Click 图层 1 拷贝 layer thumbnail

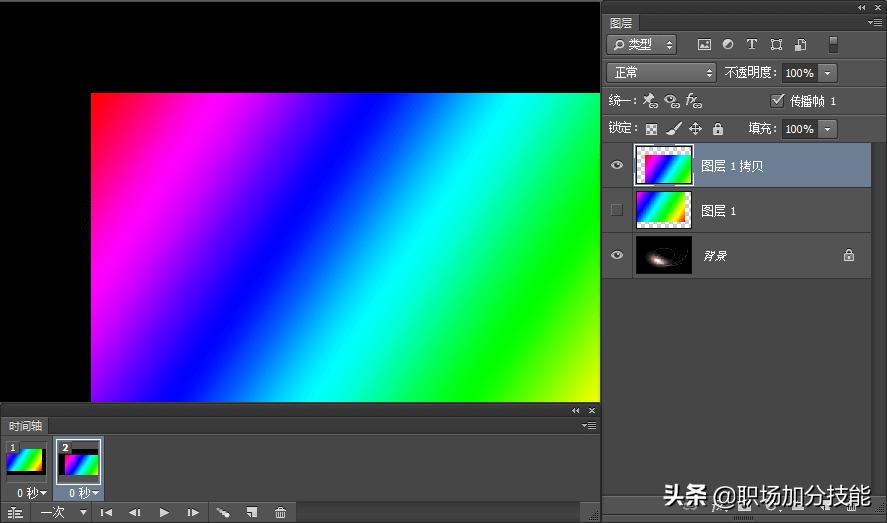click(664, 165)
